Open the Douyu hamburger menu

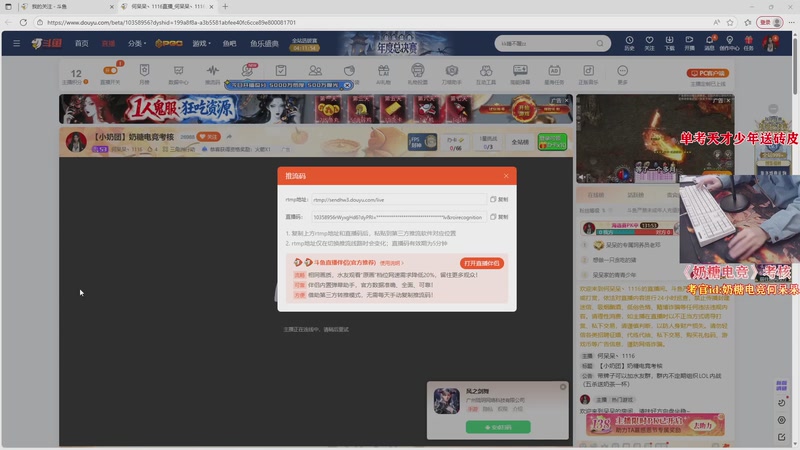[x=16, y=43]
